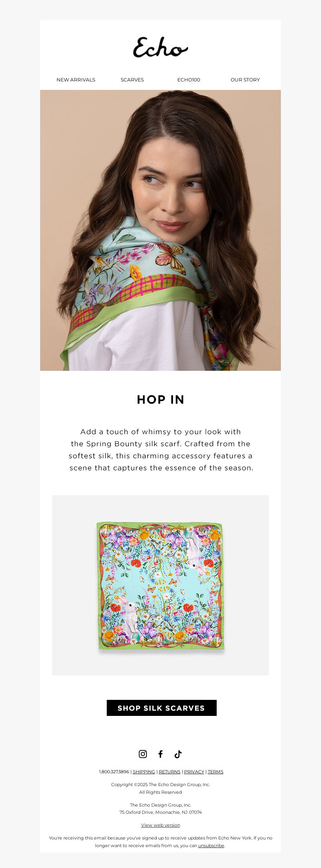Open the Returns footer link
The image size is (321, 868).
[170, 772]
